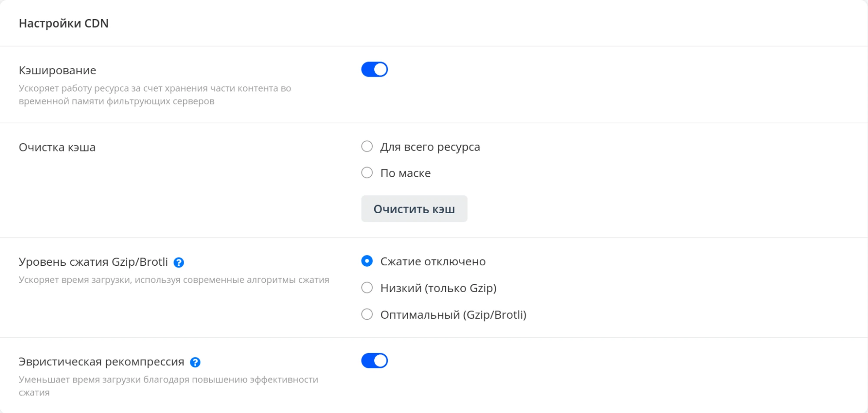Turn off the Эвристическая рекомпрессия toggle
Viewport: 868px width, 413px height.
coord(374,360)
